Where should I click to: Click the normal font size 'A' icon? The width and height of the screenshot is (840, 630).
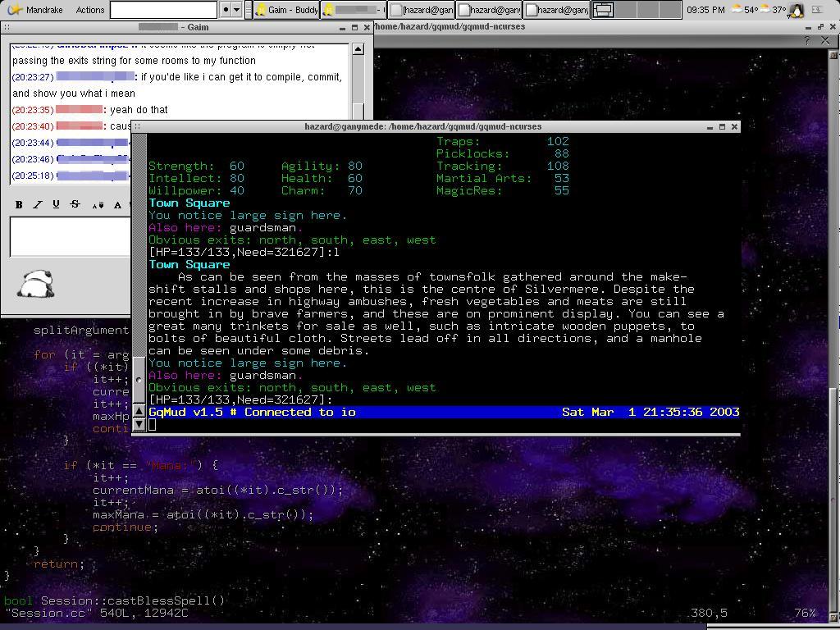point(117,204)
